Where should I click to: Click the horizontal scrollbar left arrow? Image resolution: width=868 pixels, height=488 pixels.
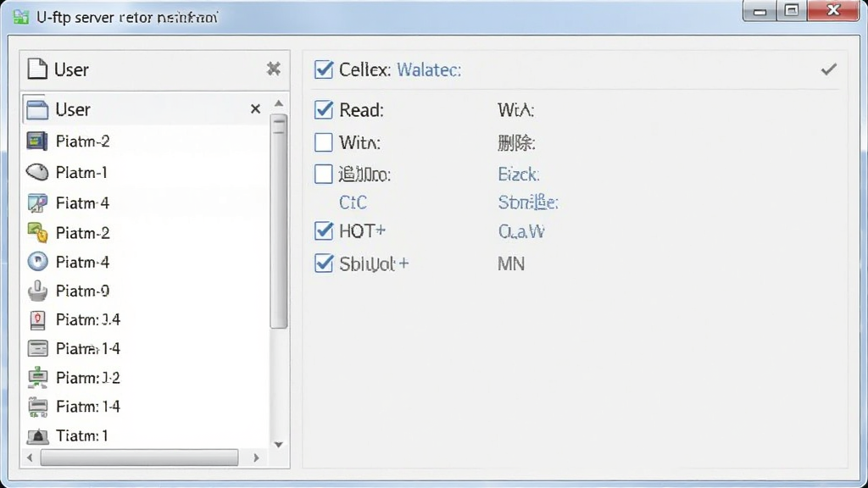[x=30, y=457]
